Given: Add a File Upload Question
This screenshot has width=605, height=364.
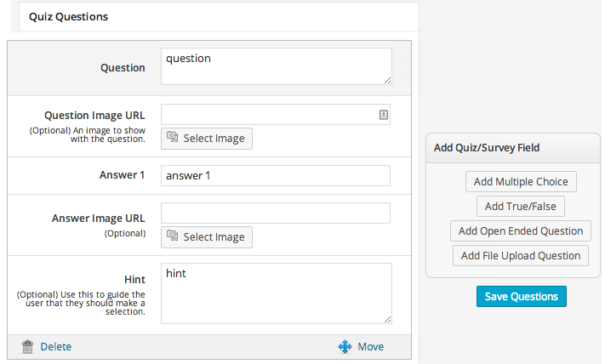Looking at the screenshot, I should 521,256.
